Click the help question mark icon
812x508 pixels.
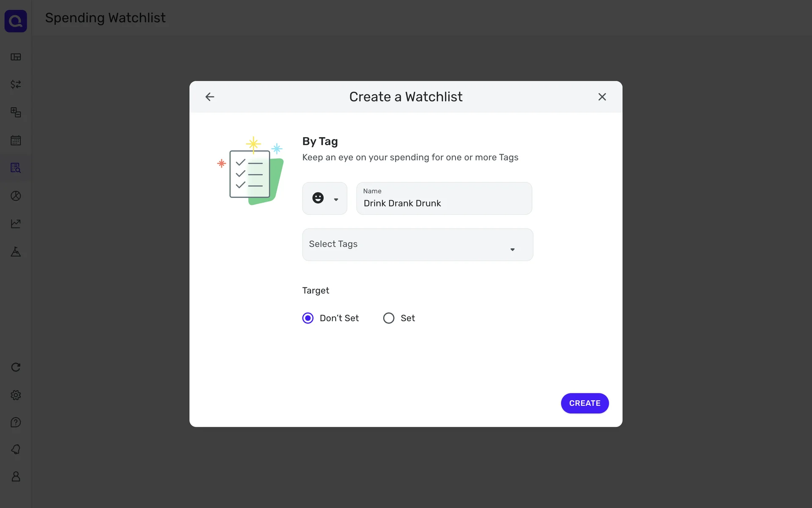coord(16,422)
